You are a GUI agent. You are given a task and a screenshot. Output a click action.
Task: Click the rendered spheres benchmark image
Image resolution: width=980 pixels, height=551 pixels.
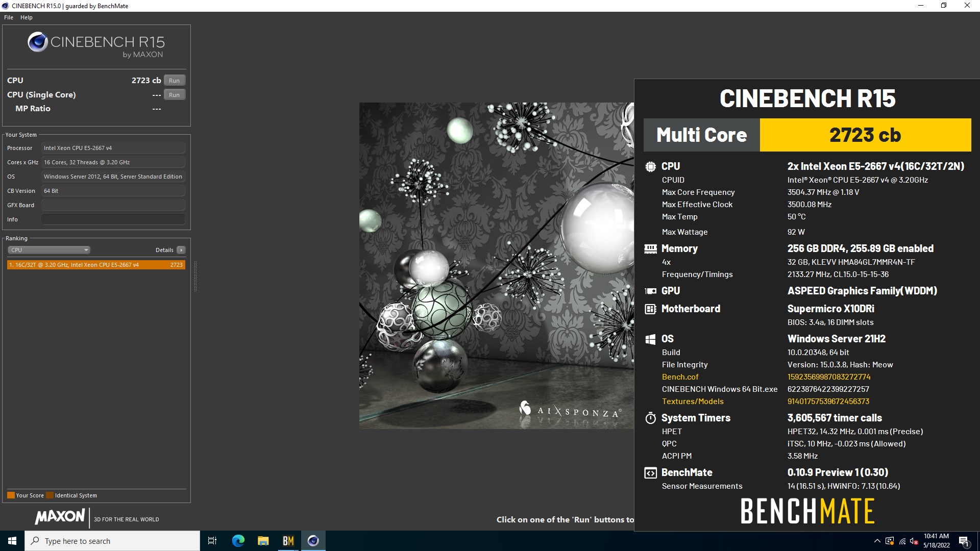(497, 266)
